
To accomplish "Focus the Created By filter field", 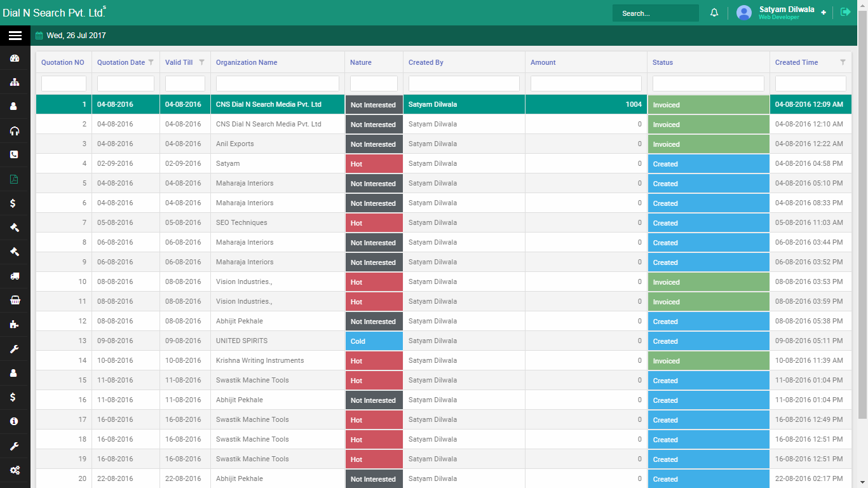I will [x=464, y=83].
